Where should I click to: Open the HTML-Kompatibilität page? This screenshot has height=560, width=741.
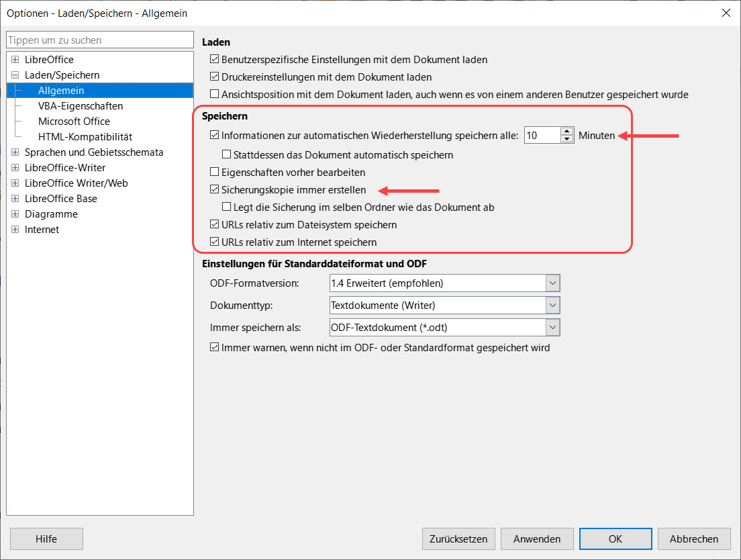pos(85,137)
